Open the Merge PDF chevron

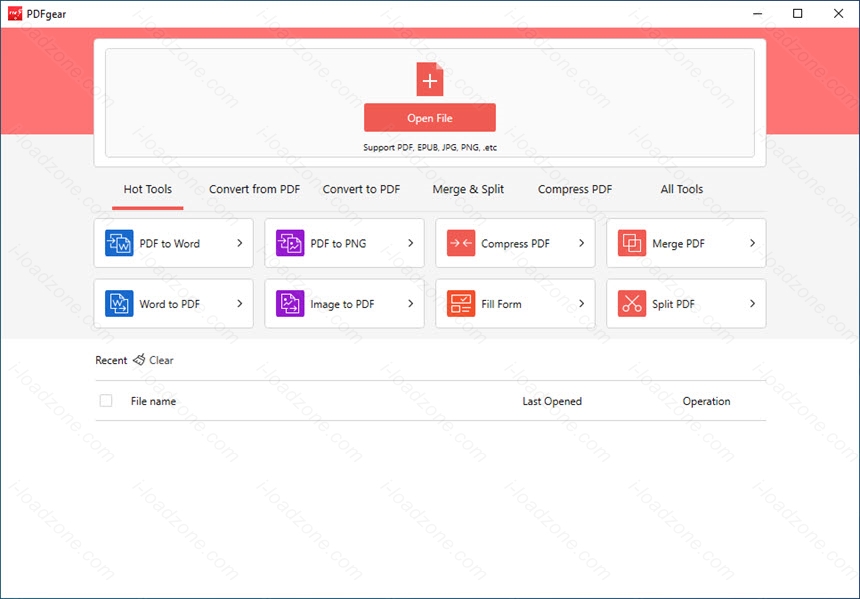click(752, 243)
